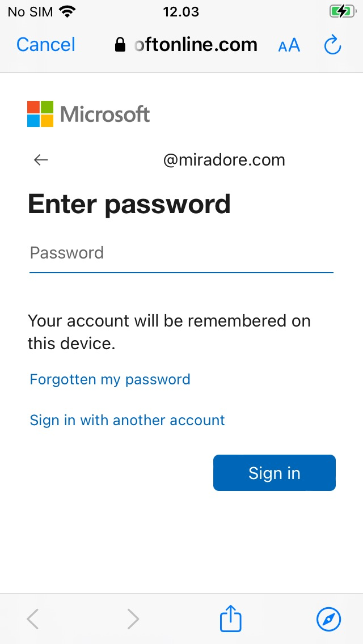Tap the Enter password heading
This screenshot has width=363, height=644.
(129, 204)
